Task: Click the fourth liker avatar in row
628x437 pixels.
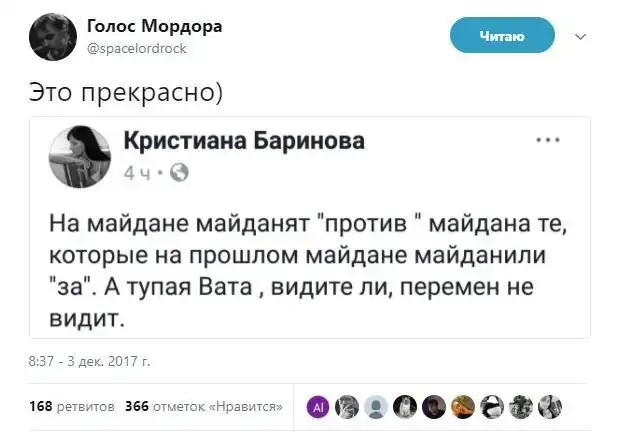Action: [405, 406]
